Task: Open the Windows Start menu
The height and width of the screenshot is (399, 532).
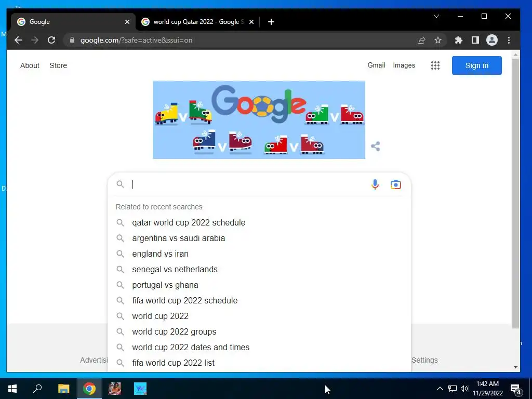Action: click(x=12, y=389)
